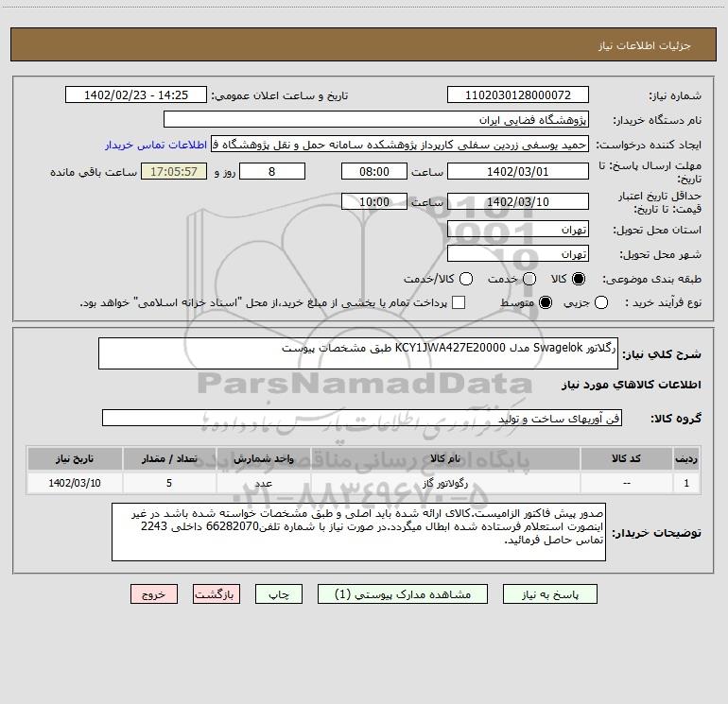
Task: Select the متوسط purchase type radio
Action: click(546, 302)
